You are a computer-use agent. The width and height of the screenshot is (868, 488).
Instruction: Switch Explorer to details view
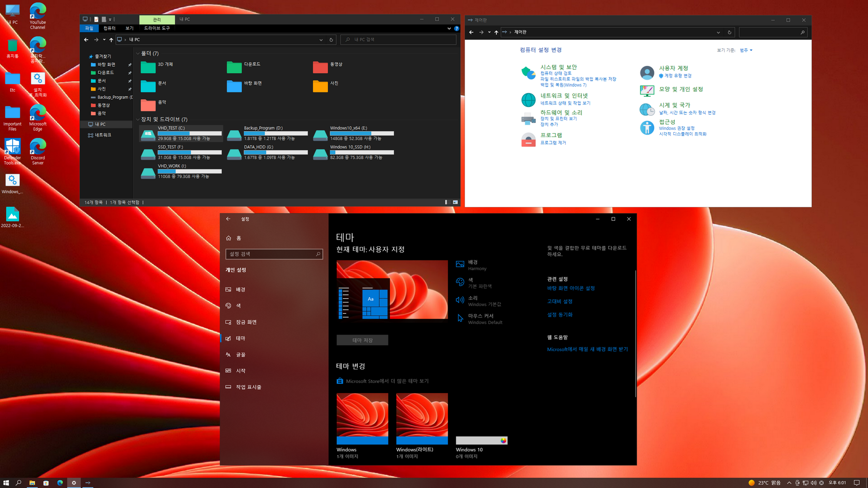[x=447, y=202]
